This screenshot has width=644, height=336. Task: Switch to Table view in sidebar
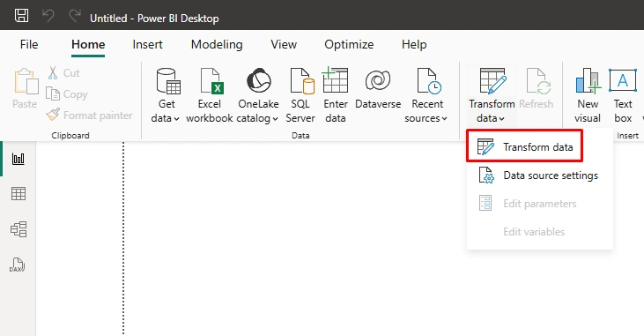click(19, 193)
